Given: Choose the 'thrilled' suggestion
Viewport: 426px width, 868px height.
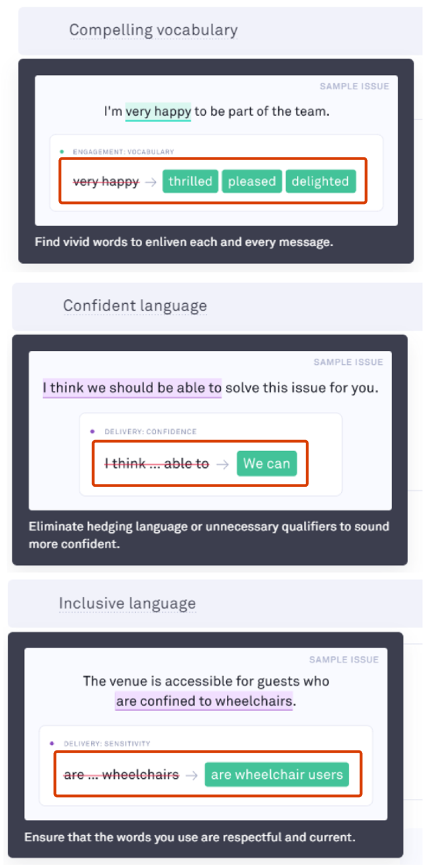Looking at the screenshot, I should tap(190, 181).
